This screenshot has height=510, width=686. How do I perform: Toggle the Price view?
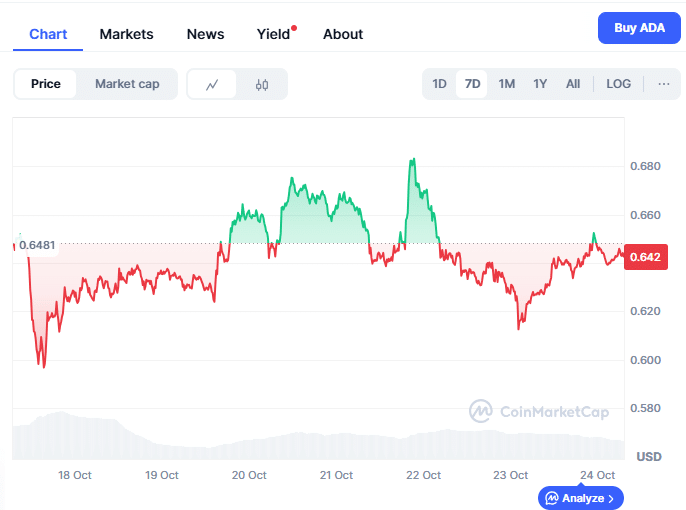(46, 84)
